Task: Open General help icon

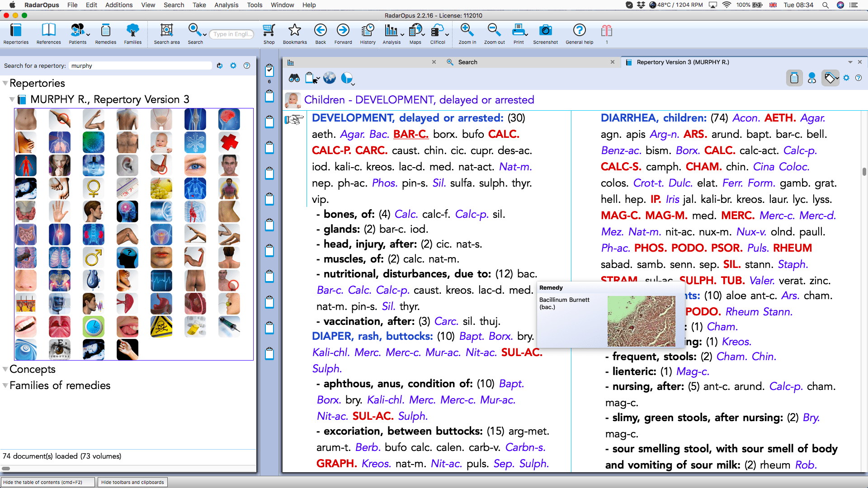Action: point(579,30)
